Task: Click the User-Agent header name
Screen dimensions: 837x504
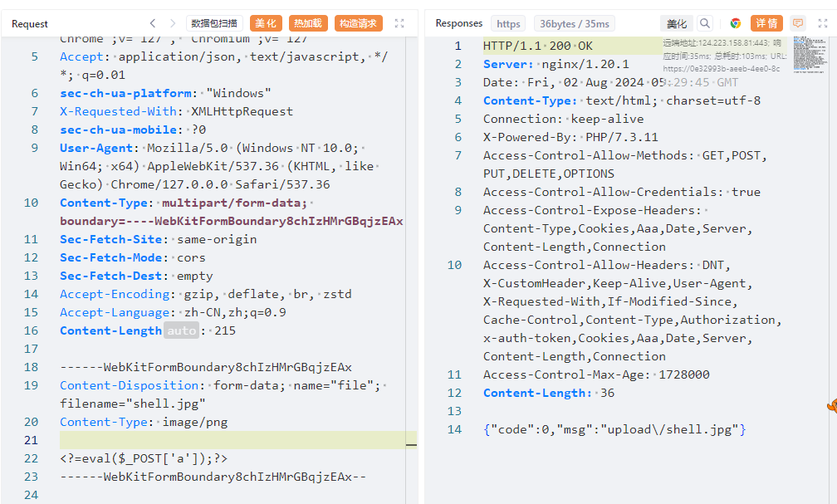Action: (x=96, y=148)
